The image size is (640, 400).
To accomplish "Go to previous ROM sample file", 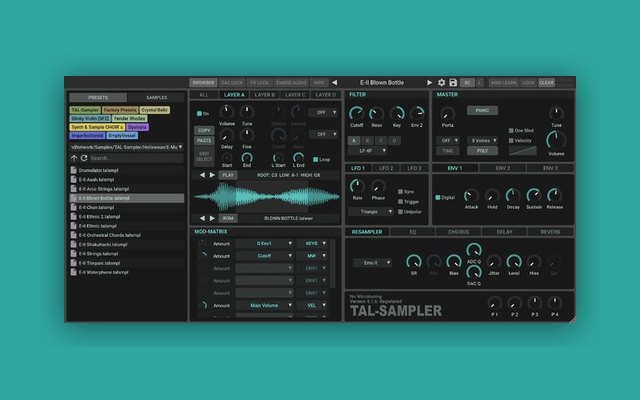I will coord(202,218).
